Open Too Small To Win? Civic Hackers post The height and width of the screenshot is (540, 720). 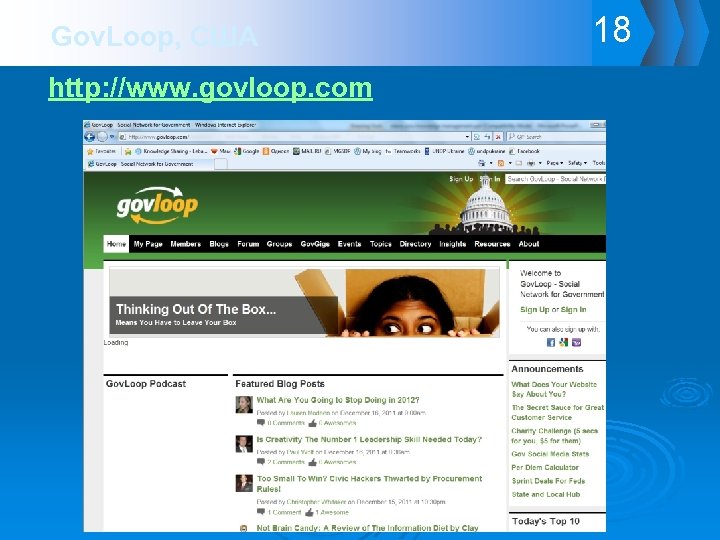pos(369,484)
